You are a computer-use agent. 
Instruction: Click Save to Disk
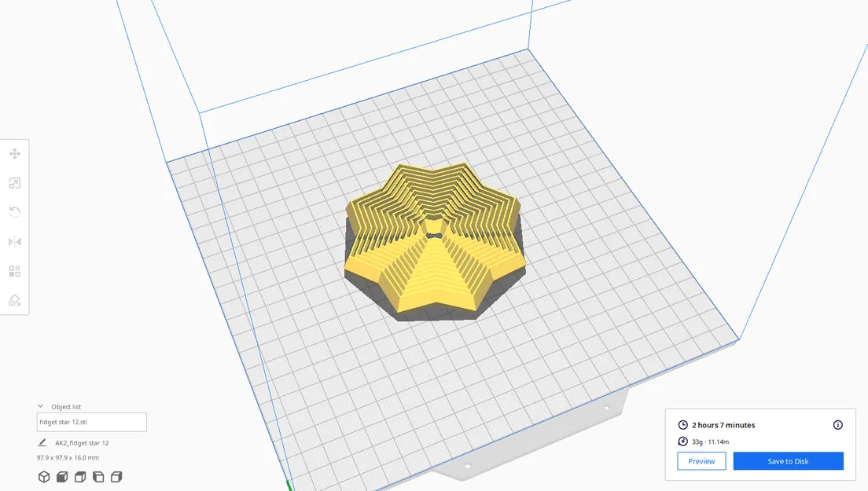click(788, 461)
